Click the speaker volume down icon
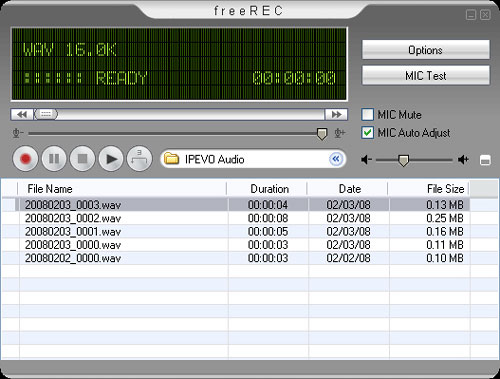 pyautogui.click(x=366, y=160)
